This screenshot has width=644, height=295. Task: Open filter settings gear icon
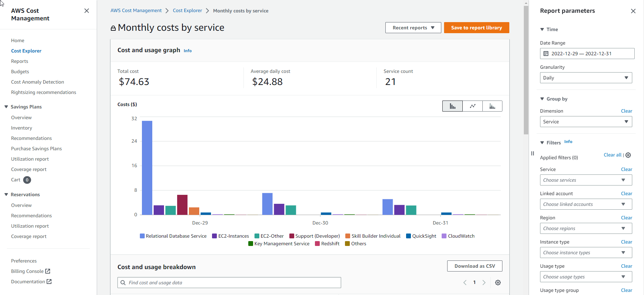pos(628,155)
